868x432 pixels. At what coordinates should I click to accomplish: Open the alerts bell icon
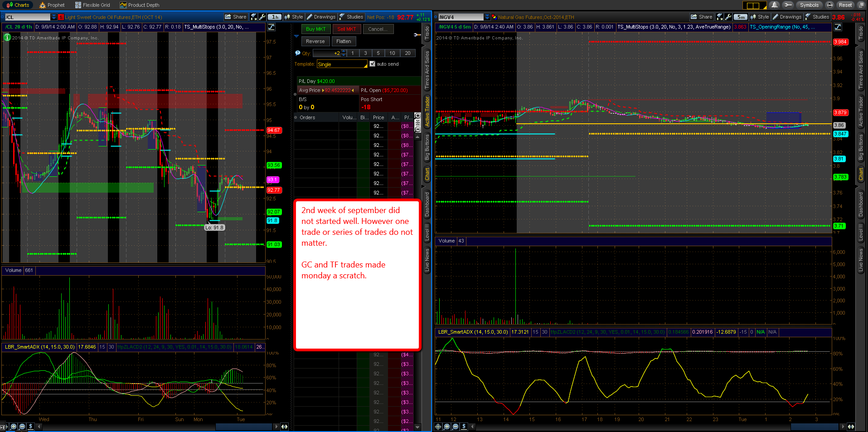[775, 5]
